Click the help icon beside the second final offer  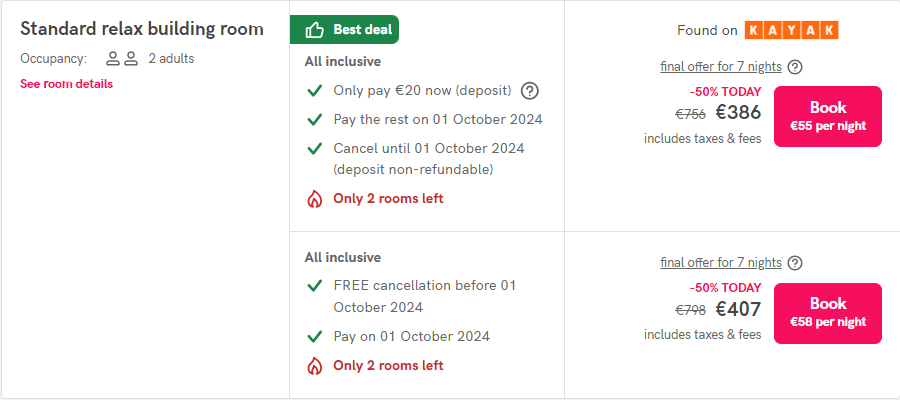(x=795, y=263)
